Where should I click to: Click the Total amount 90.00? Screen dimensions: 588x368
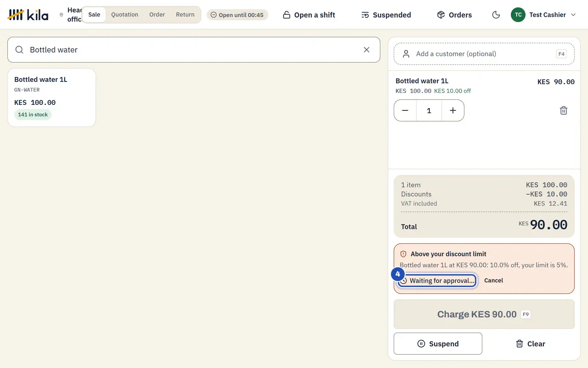548,225
